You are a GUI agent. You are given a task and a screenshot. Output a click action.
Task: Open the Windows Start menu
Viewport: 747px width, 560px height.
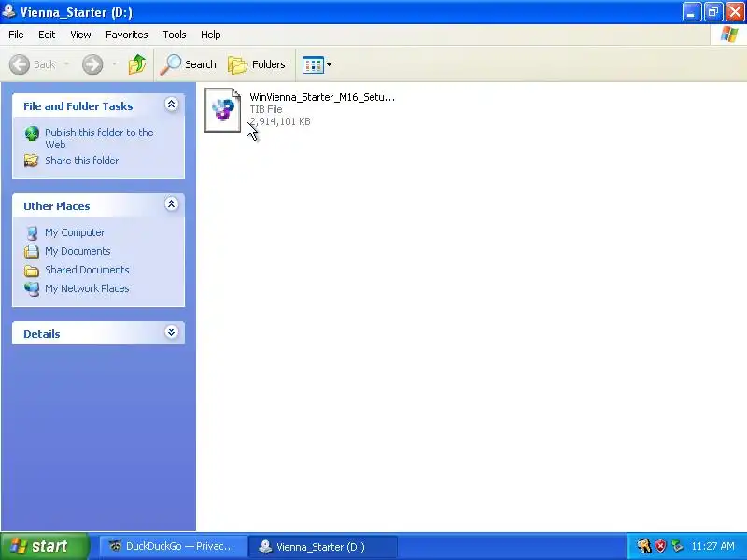tap(44, 546)
